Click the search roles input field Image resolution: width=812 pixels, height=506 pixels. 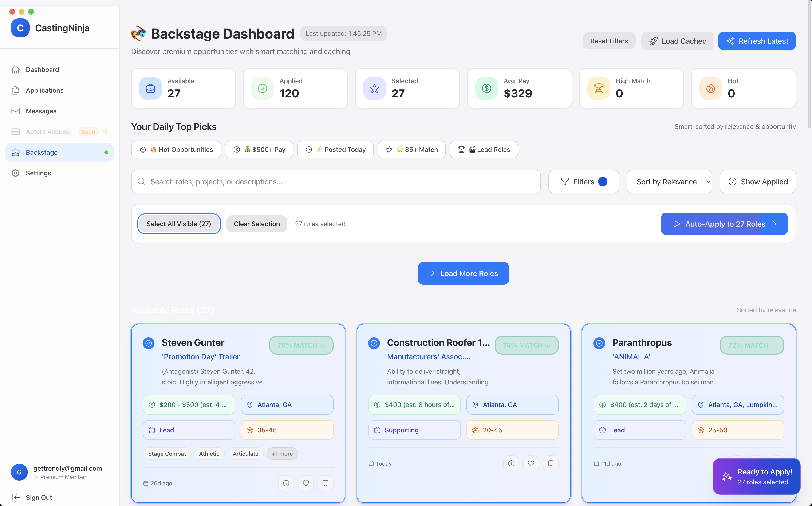click(335, 181)
